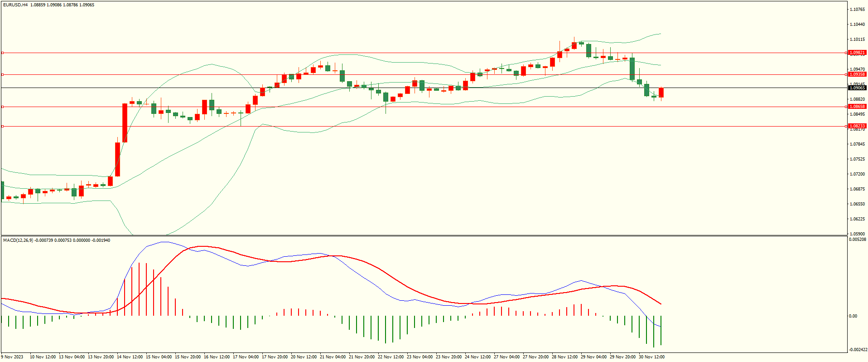Click the EURUSD,H4 chart title text
This screenshot has width=868, height=362.
pos(15,5)
